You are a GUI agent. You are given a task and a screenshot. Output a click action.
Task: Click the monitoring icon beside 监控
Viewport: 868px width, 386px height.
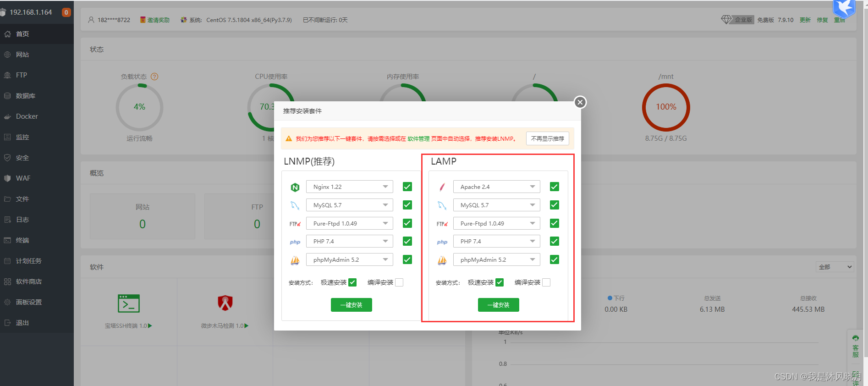tap(7, 137)
